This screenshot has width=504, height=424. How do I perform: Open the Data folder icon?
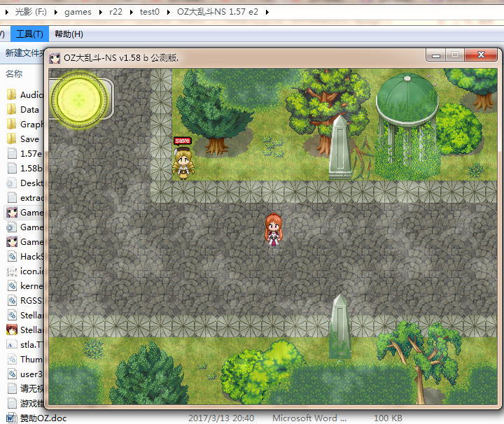coord(12,110)
